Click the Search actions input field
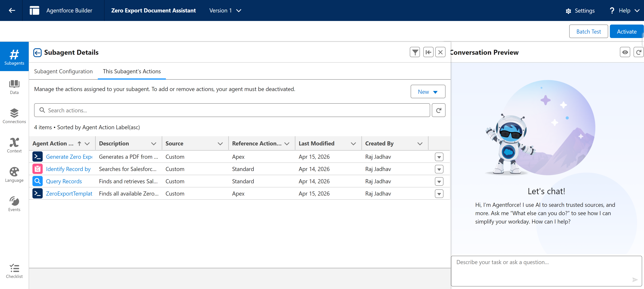The width and height of the screenshot is (644, 289). point(232,110)
